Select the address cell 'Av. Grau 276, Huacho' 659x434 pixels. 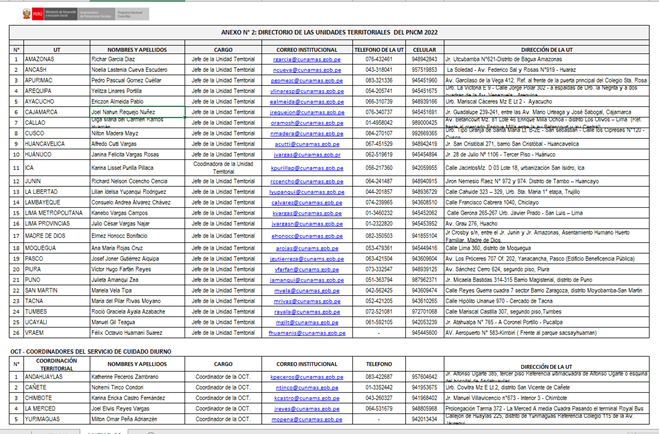point(547,224)
